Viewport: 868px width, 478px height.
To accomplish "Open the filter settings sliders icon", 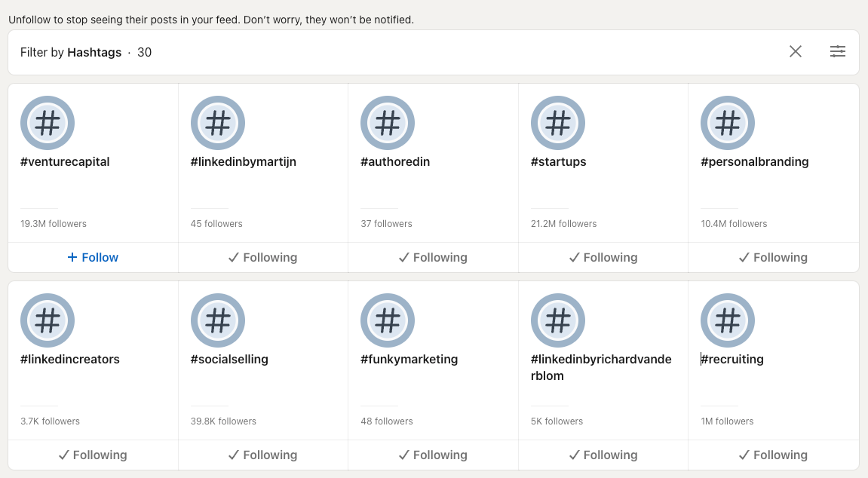I will pos(838,51).
